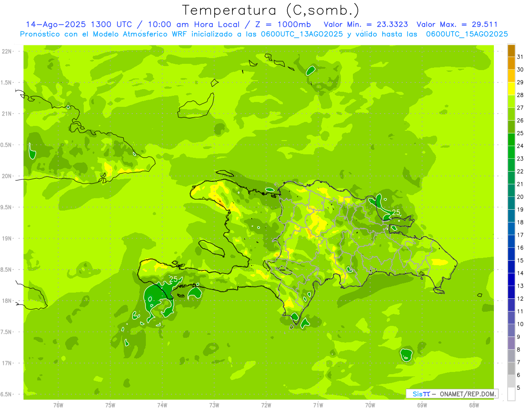Click the 69W longitude axis label

pos(422,405)
